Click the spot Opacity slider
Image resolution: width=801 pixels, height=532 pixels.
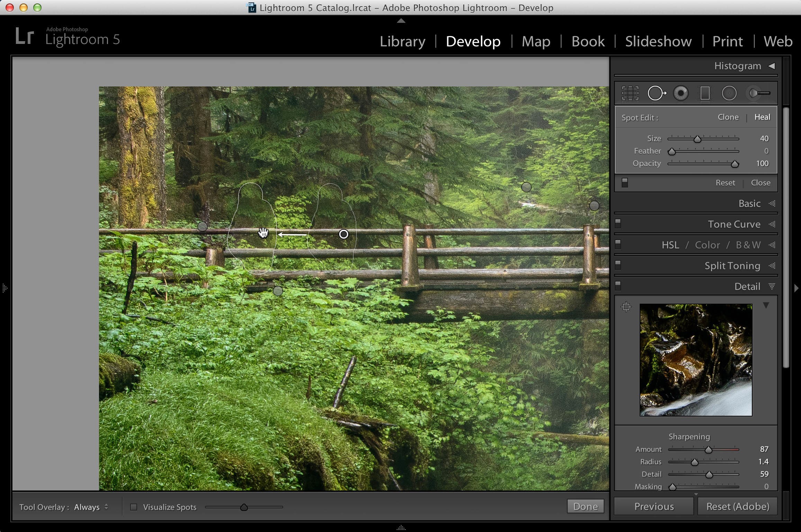703,164
